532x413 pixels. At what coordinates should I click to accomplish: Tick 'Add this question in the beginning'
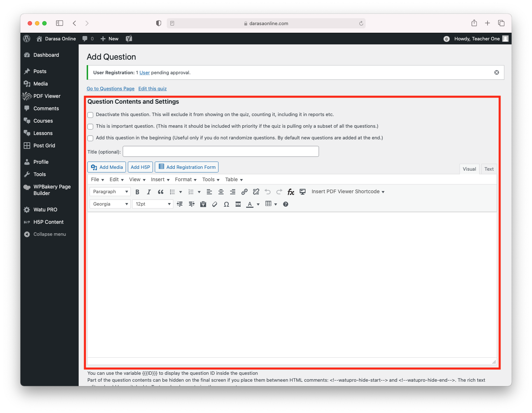90,138
